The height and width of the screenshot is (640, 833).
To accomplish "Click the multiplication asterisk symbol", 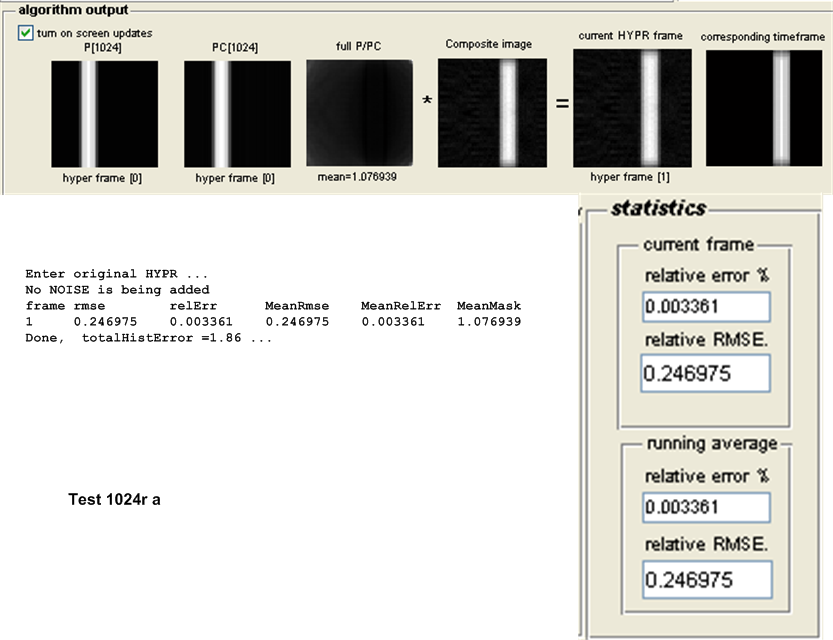I will coord(426,103).
